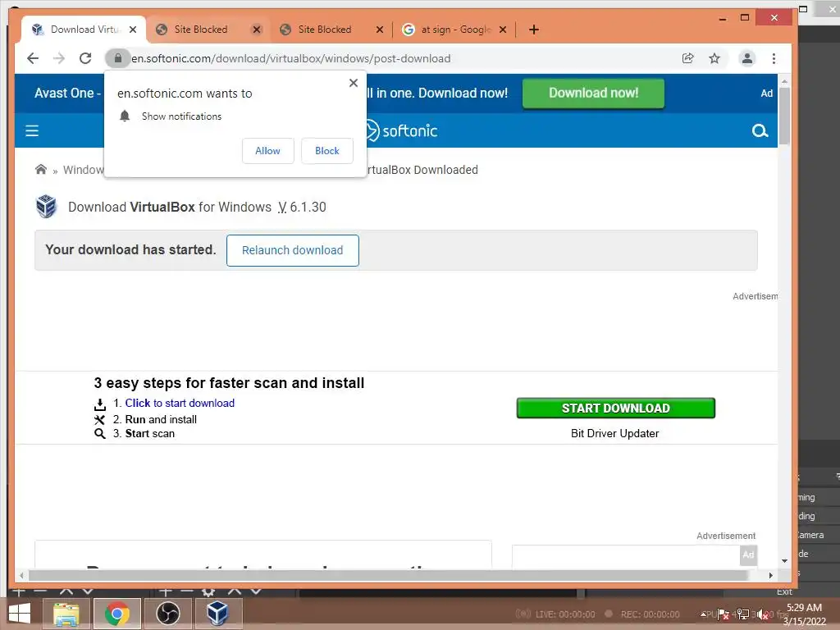Click the 'Ad' label on Avast banner
Image resolution: width=840 pixels, height=630 pixels.
coord(767,94)
